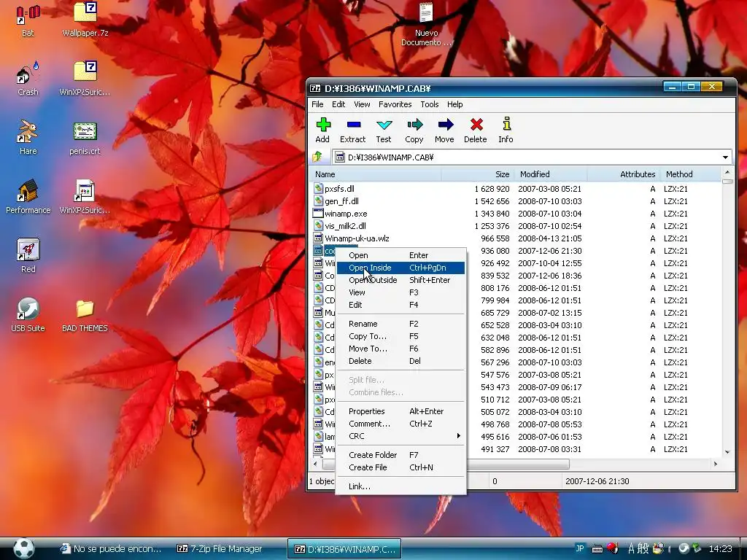This screenshot has height=560, width=747.
Task: Select pxsfs.dll file icon in list
Action: (318, 189)
